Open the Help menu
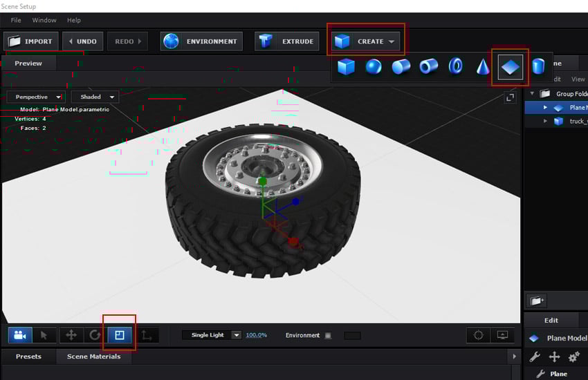 pos(73,20)
